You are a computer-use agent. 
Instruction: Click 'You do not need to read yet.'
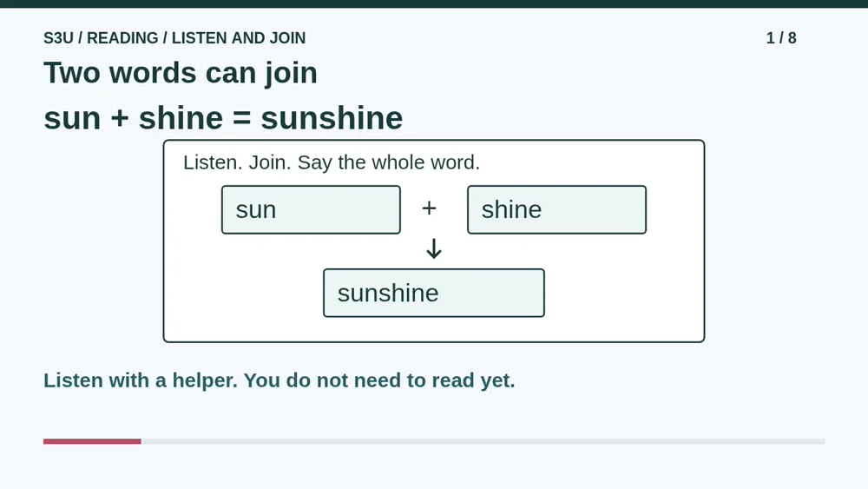[x=379, y=380]
